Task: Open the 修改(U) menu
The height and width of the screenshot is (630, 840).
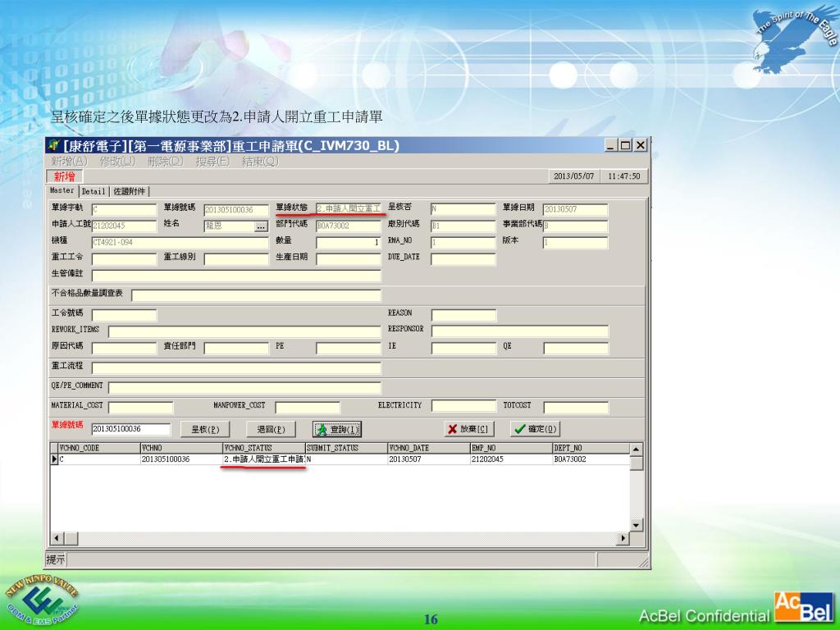Action: [117, 162]
